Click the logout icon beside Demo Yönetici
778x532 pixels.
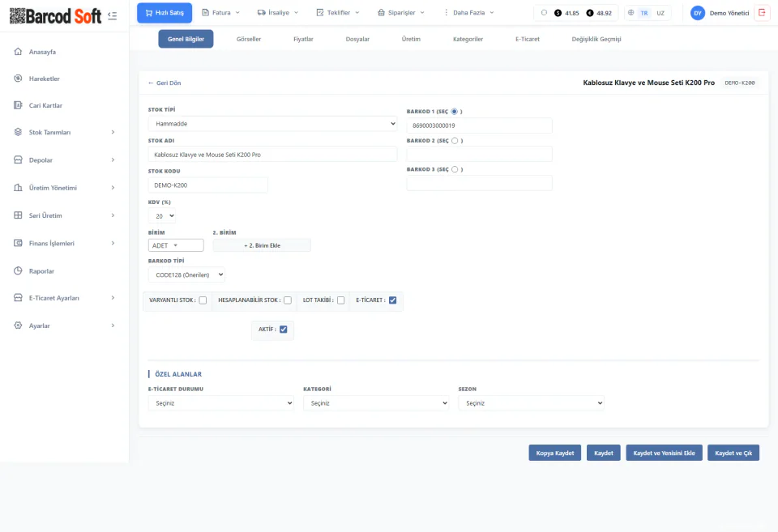[x=762, y=13]
